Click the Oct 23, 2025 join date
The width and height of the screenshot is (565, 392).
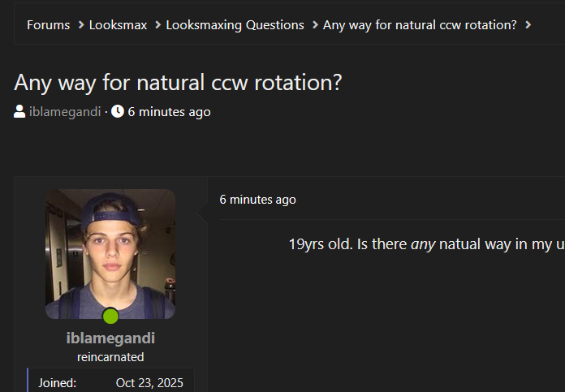(149, 383)
